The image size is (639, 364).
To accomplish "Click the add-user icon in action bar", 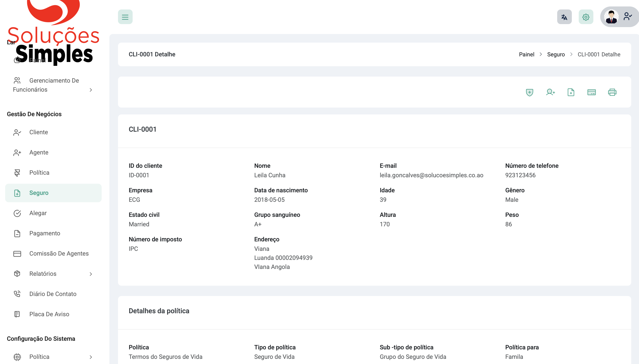I will 550,92.
